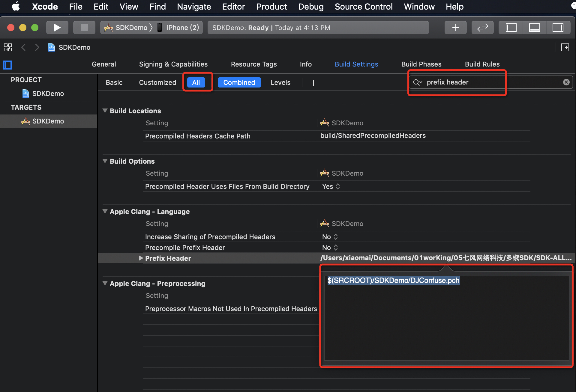Collapse Apple Clang - Preprocessing section
The image size is (576, 392).
pos(105,283)
